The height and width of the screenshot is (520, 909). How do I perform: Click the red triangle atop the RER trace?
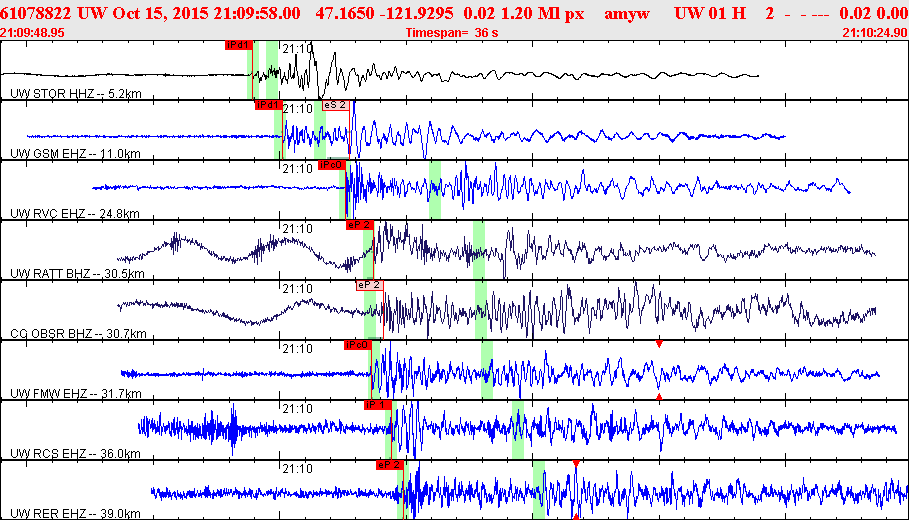pos(576,464)
